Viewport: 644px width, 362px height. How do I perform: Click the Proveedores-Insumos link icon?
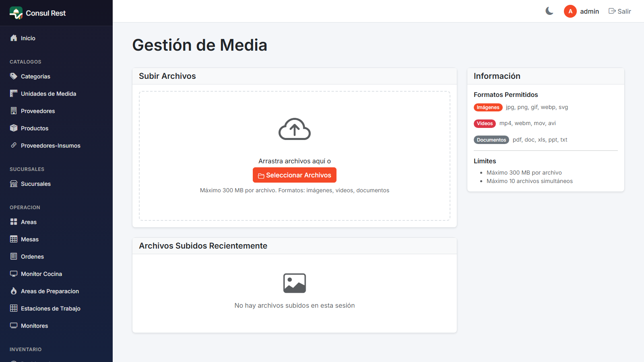pos(14,145)
